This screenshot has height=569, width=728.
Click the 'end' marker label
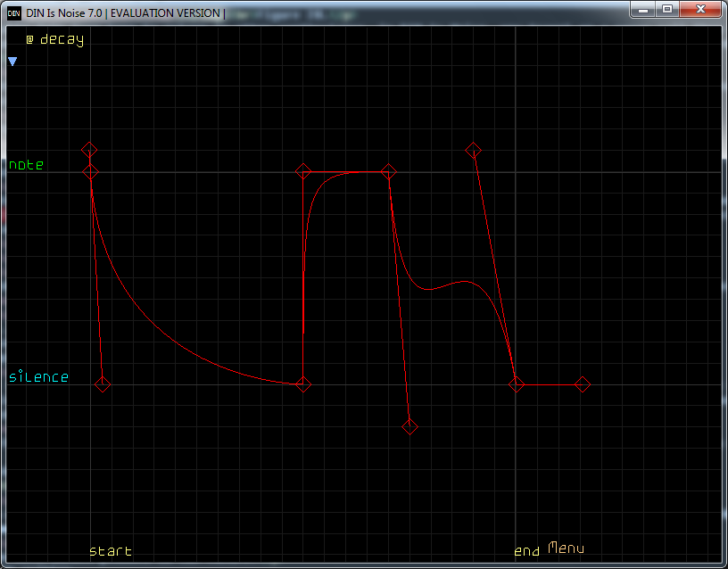point(526,551)
